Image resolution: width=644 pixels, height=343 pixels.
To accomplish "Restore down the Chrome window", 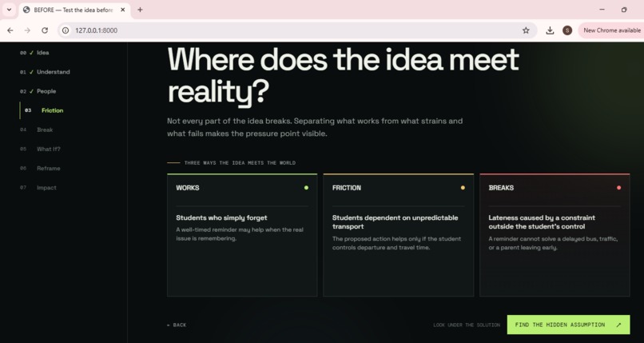I will click(624, 10).
